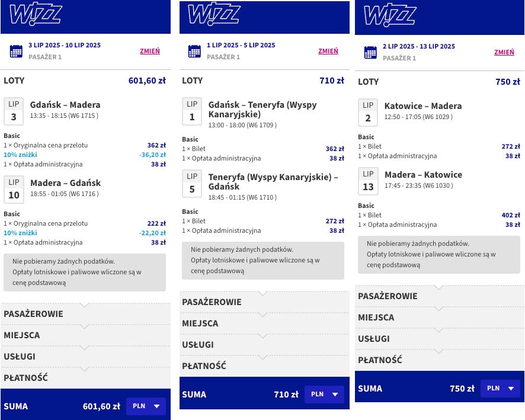Click the 10% zniżki label under Gdańsk – Madera

tap(20, 155)
